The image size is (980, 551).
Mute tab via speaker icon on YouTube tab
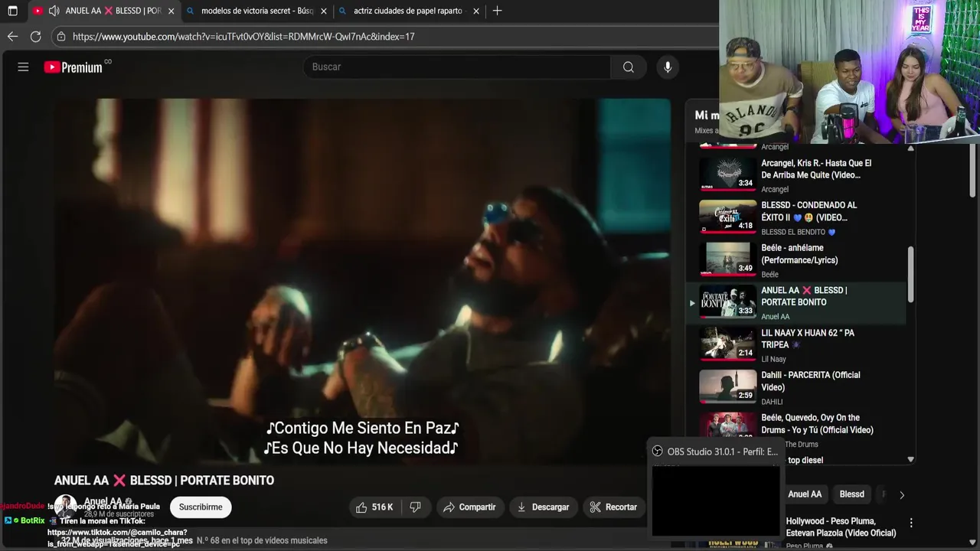(x=54, y=11)
